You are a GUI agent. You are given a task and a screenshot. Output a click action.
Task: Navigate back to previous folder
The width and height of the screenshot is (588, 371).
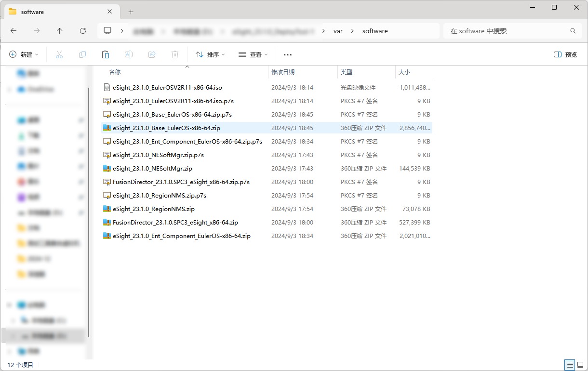13,31
